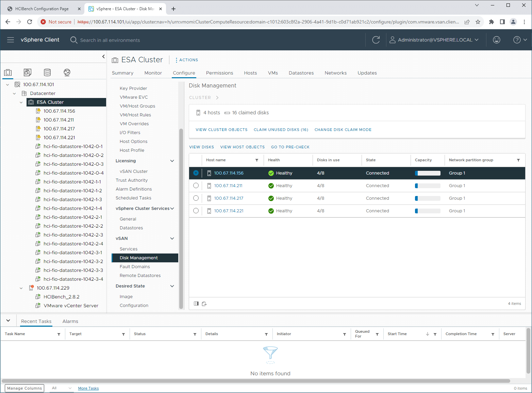Collapse the Datacenter tree node
Image resolution: width=532 pixels, height=393 pixels.
14,93
